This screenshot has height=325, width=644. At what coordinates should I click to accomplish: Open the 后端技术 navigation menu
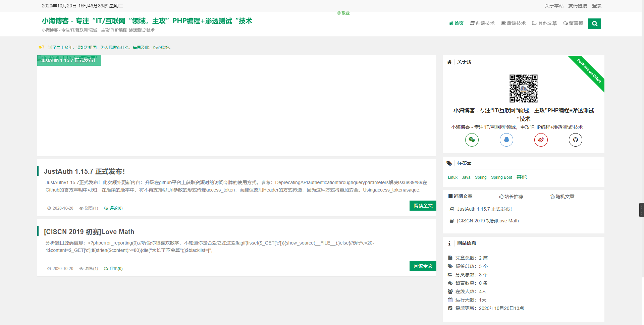(514, 23)
